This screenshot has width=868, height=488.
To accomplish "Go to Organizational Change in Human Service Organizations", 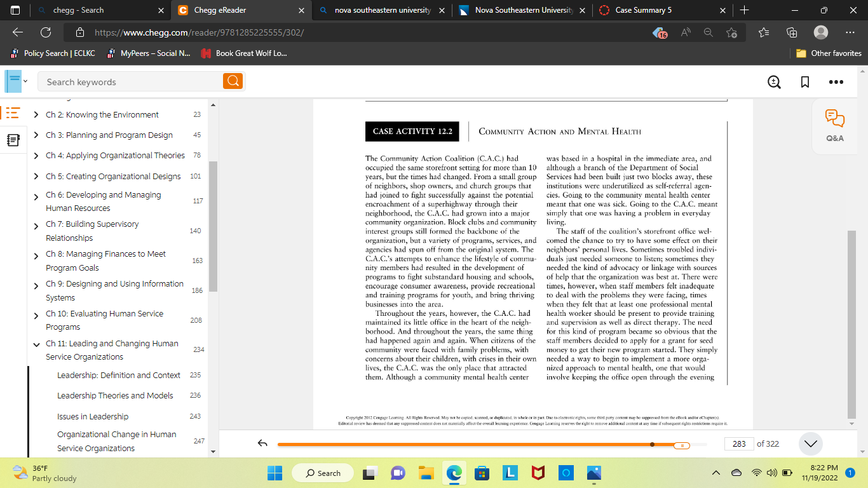I will click(117, 441).
